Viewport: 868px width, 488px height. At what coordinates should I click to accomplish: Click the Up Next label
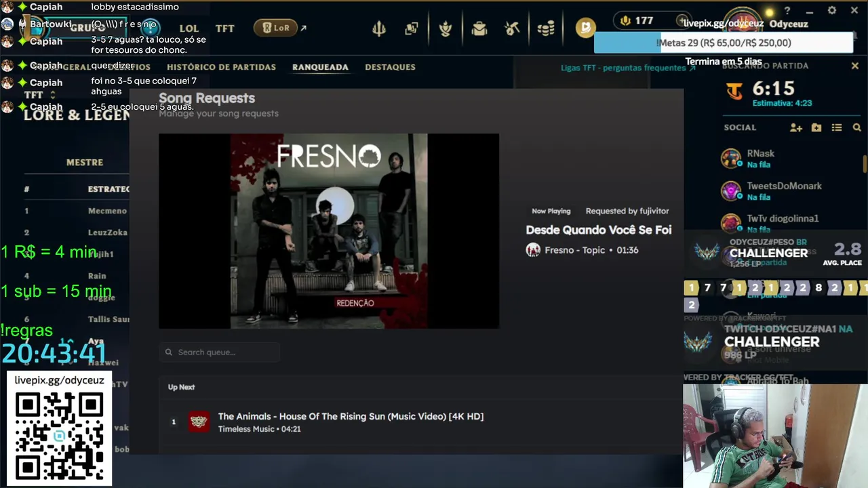(181, 387)
